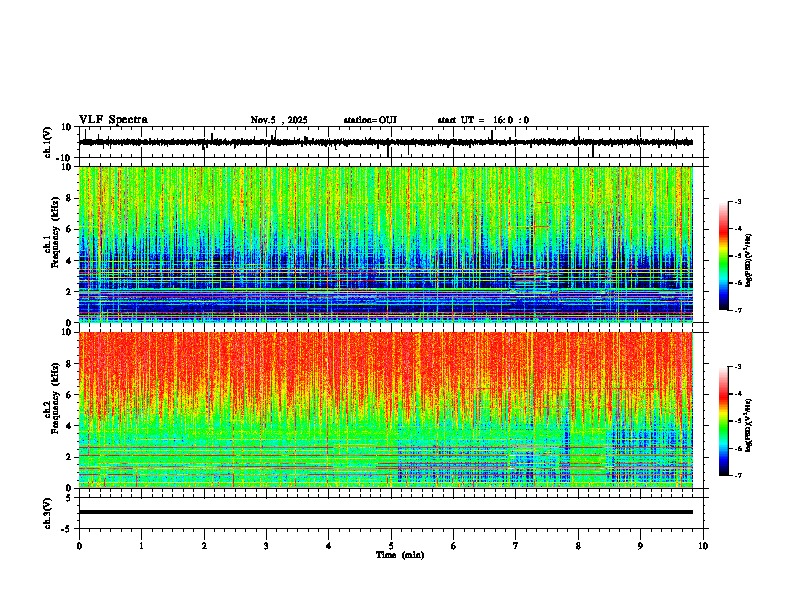The image size is (792, 612).
Task: Click the time axis tick label '5'
Action: point(391,546)
